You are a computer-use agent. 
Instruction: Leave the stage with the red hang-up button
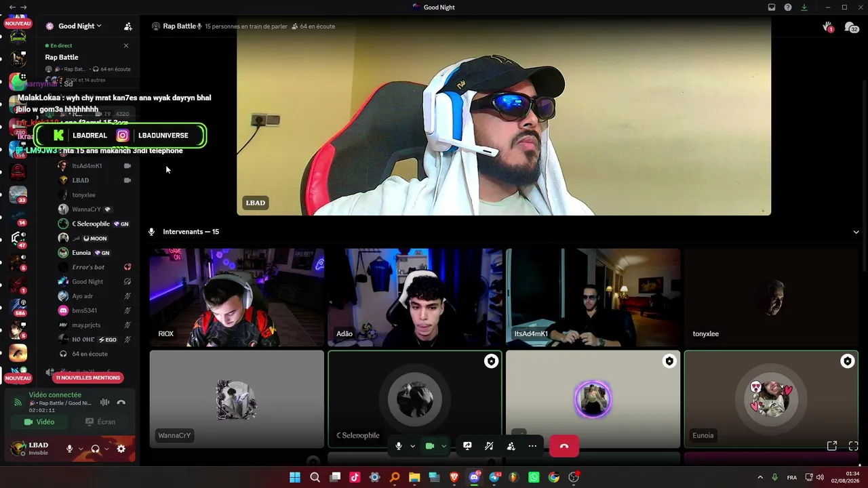tap(564, 446)
